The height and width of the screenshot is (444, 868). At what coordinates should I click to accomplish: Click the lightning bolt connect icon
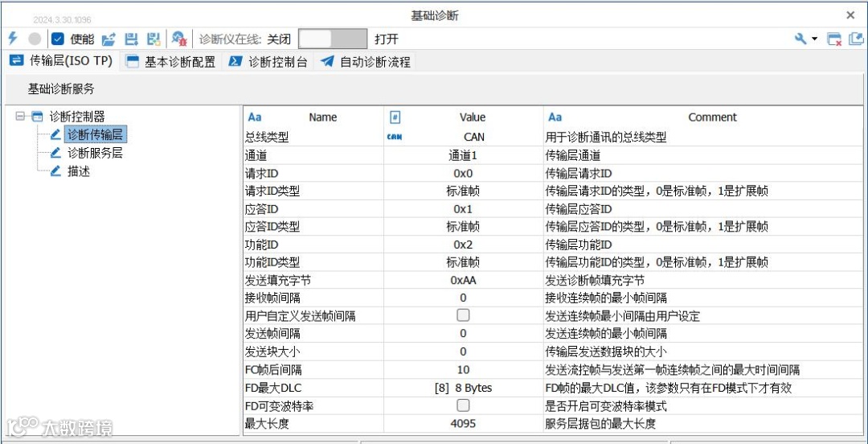tap(13, 39)
